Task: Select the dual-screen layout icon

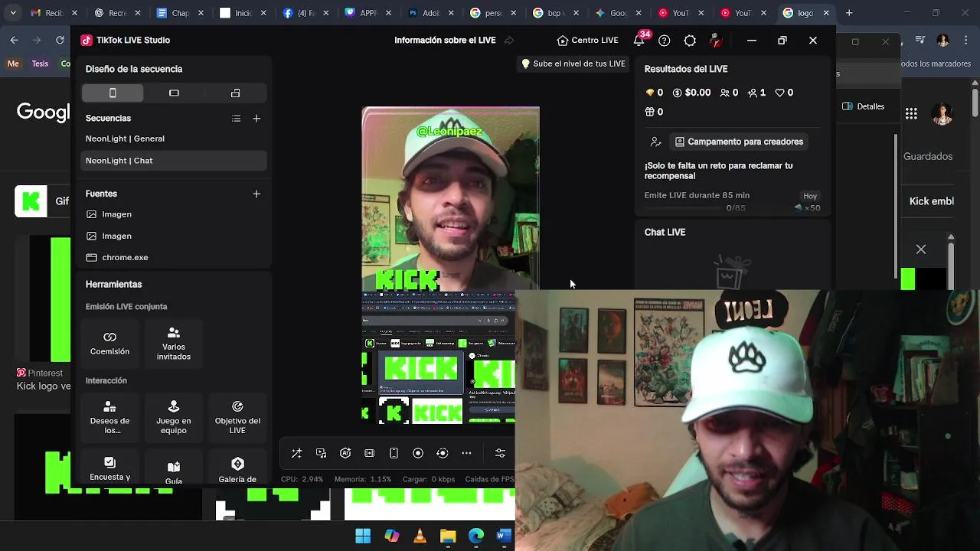Action: pos(235,93)
